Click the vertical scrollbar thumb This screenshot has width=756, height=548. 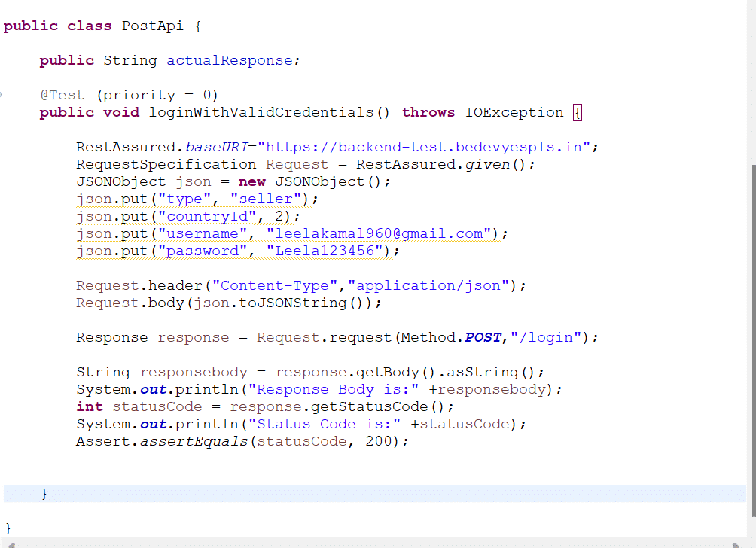(x=753, y=340)
